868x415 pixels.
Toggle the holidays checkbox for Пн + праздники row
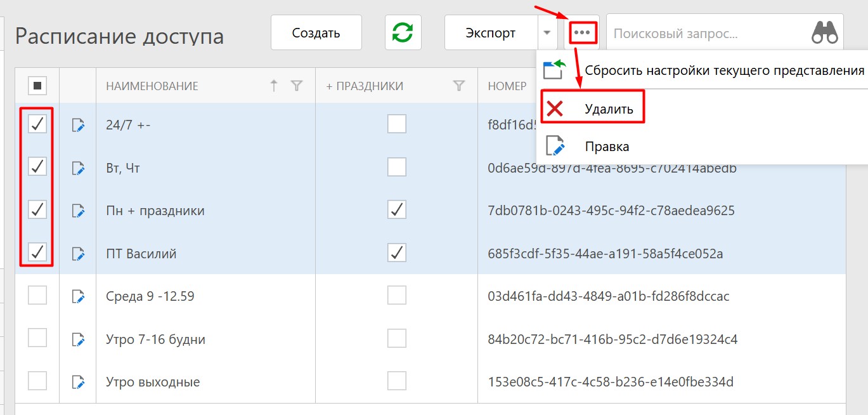pyautogui.click(x=397, y=209)
